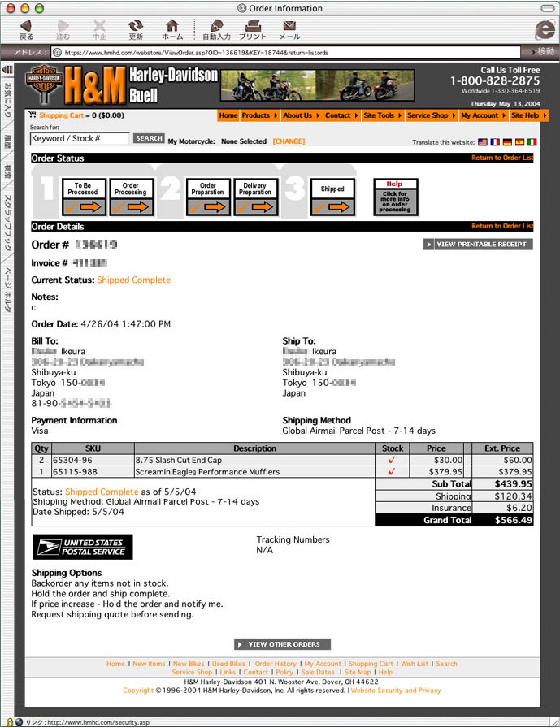Click the SEARCH button
Image resolution: width=560 pixels, height=728 pixels.
(149, 138)
